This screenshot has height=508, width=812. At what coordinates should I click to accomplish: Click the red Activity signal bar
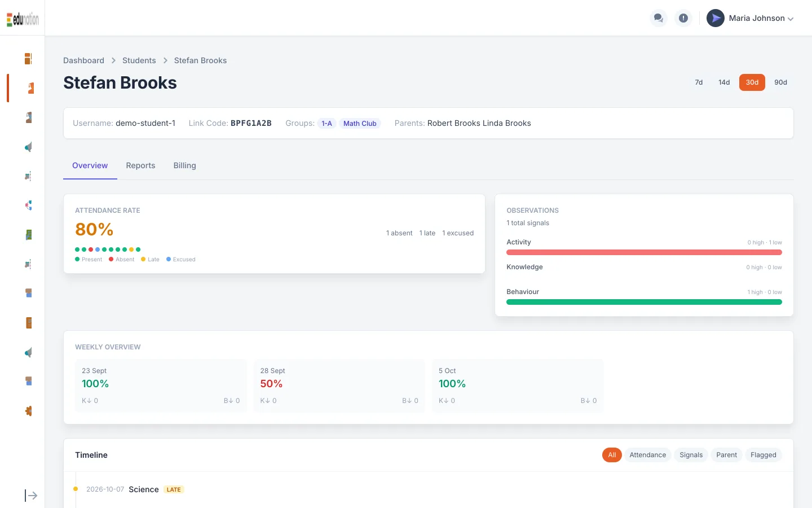point(644,252)
